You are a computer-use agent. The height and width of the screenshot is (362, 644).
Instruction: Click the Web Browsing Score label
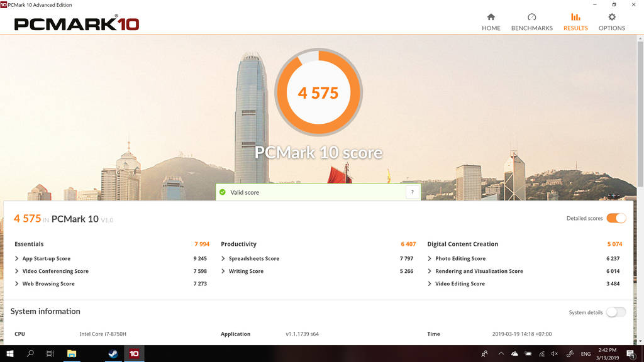[x=48, y=284]
